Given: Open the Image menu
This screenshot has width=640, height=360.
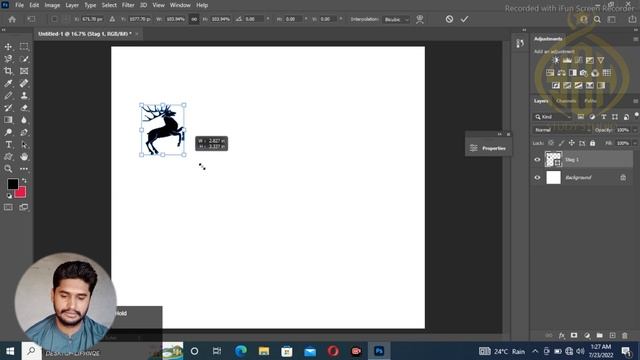Looking at the screenshot, I should coord(52,5).
